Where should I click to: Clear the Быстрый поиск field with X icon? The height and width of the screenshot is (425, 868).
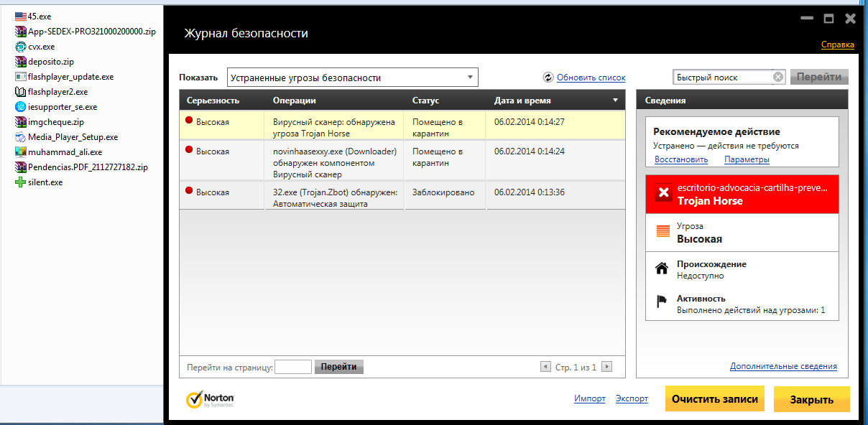[778, 78]
